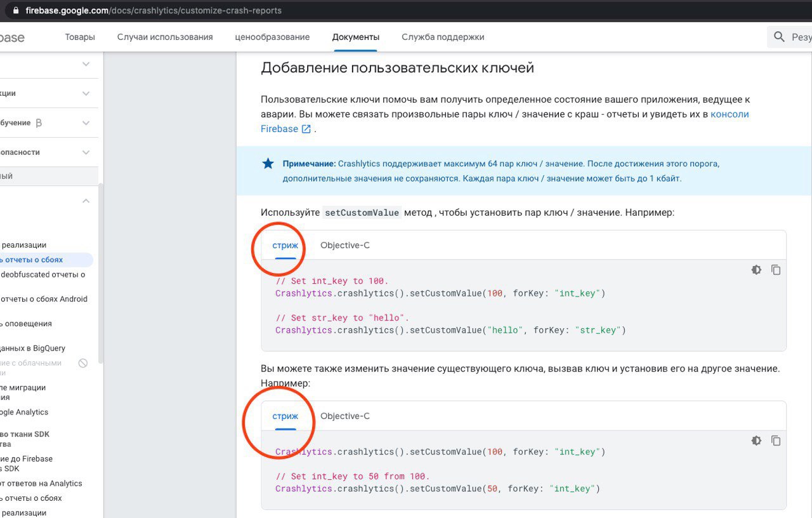Expand the sidebar section ending in 'кции'
The height and width of the screenshot is (518, 812).
pyautogui.click(x=86, y=93)
